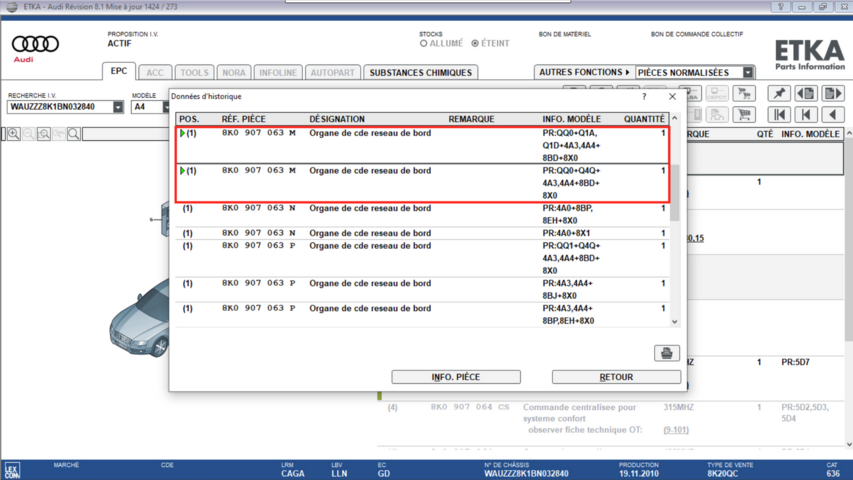853x480 pixels.
Task: Click the previous page document icon
Action: coord(806,94)
